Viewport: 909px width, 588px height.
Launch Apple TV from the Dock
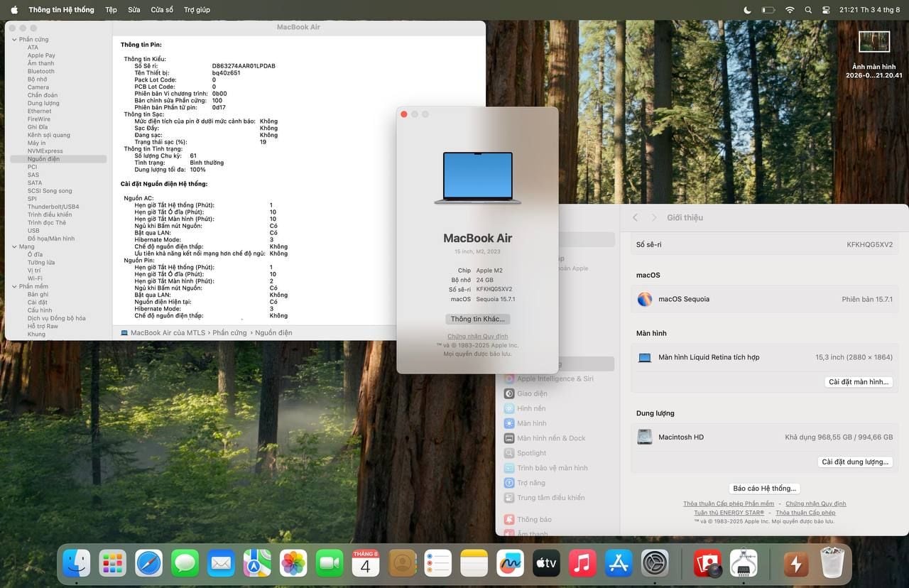click(x=546, y=564)
